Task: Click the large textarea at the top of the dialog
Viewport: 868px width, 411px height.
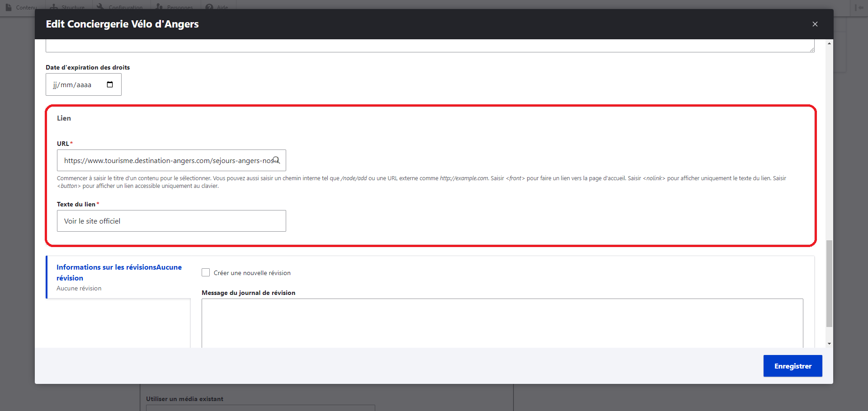Action: click(429, 44)
